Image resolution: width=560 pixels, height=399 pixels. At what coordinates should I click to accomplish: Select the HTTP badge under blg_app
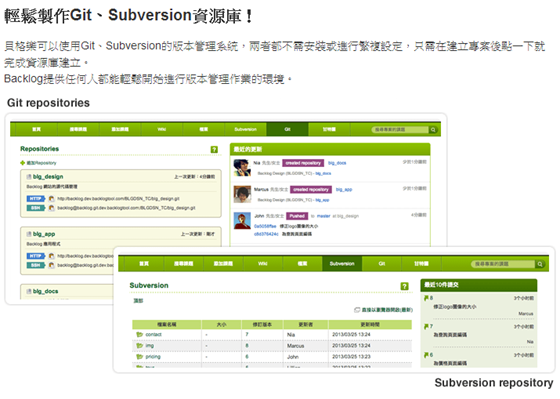36,256
